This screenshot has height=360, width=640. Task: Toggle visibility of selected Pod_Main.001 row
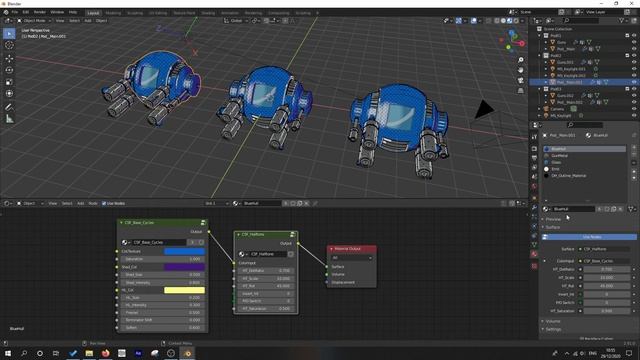[634, 82]
